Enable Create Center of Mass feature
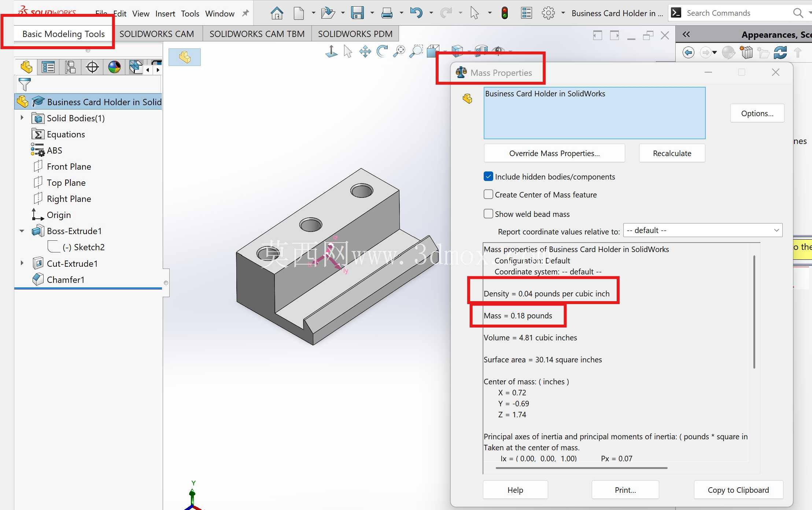This screenshot has width=812, height=510. click(x=488, y=194)
